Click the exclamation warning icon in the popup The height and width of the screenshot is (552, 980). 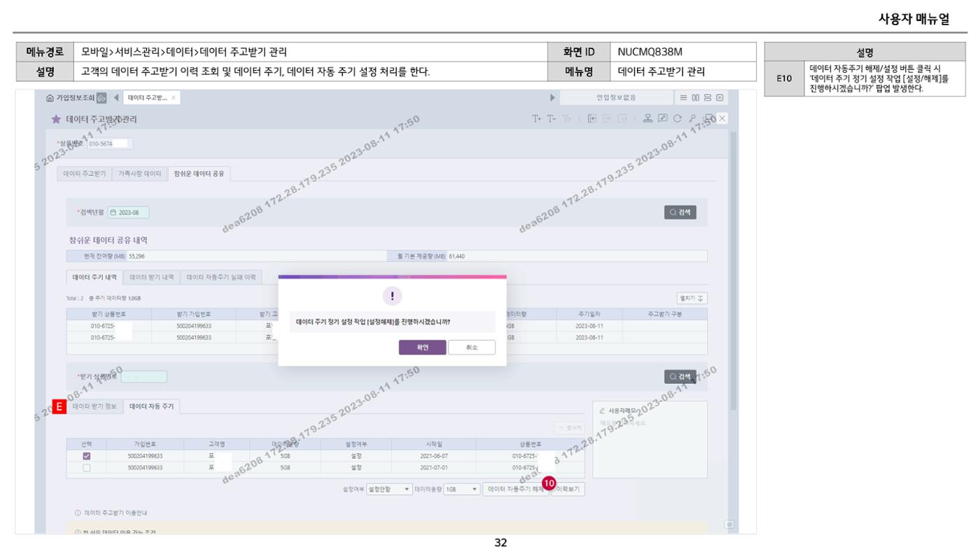tap(392, 296)
